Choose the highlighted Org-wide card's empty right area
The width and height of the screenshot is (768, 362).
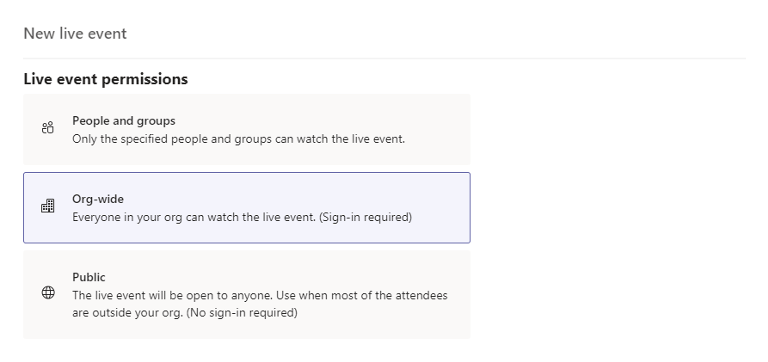point(443,208)
